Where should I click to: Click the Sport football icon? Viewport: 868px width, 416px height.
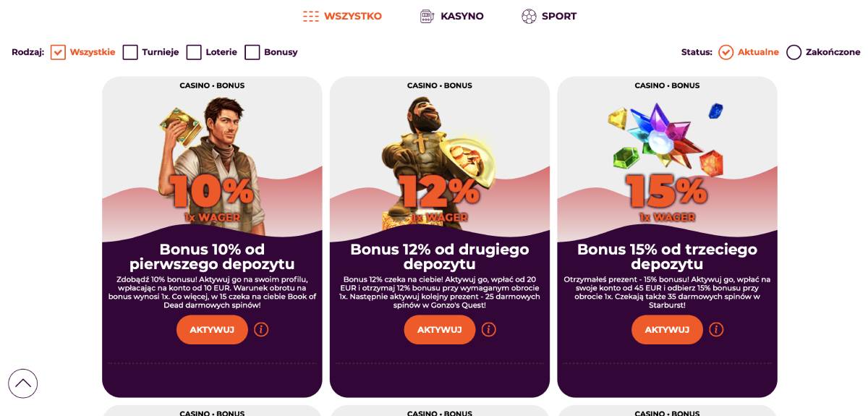529,16
